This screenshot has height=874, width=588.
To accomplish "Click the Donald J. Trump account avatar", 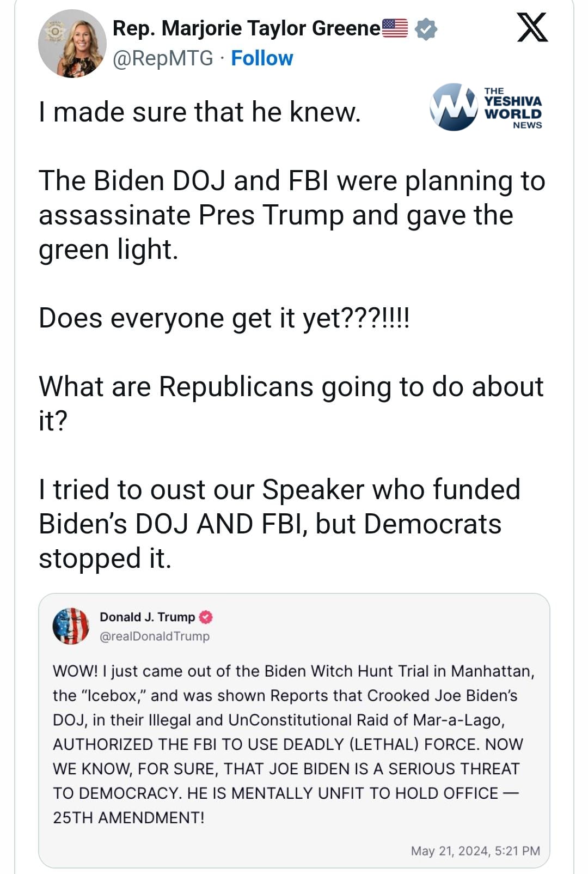I will point(71,626).
